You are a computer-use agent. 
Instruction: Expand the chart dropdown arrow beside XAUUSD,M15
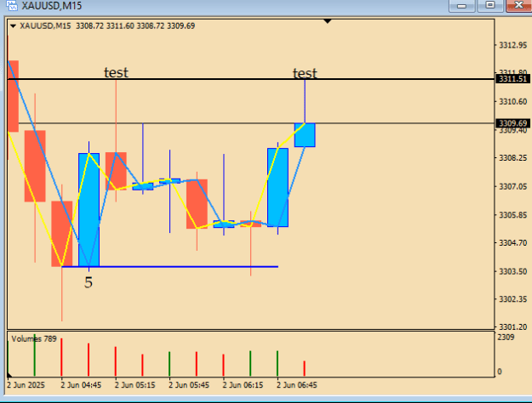(13, 26)
